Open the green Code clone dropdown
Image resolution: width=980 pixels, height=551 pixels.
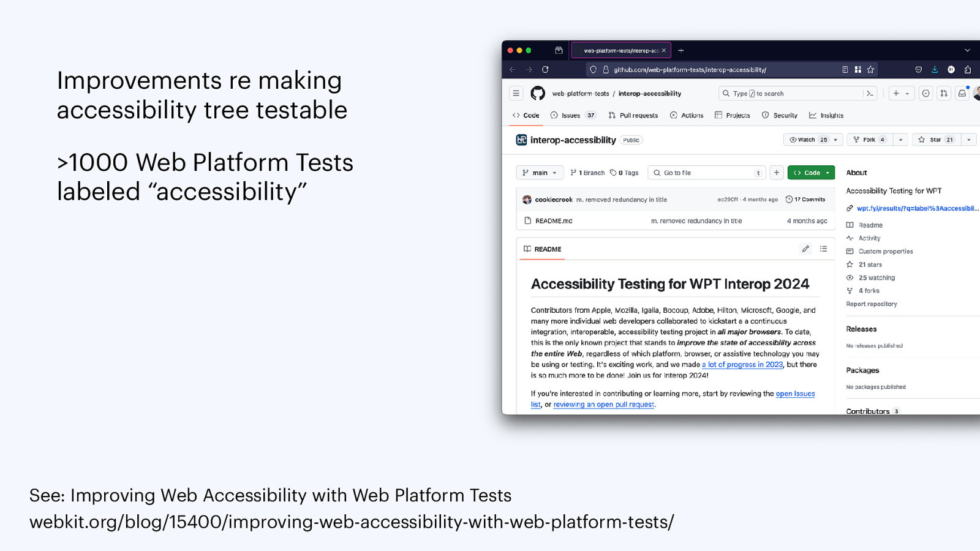point(811,173)
